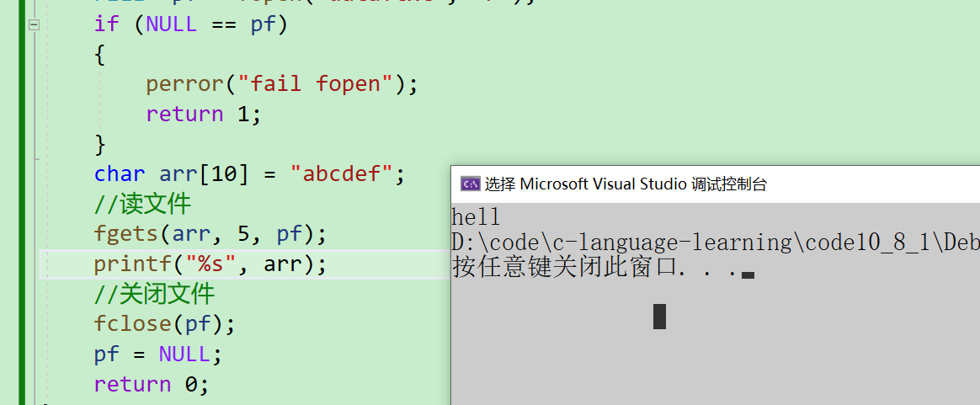Click the return 1; statement

[x=203, y=114]
